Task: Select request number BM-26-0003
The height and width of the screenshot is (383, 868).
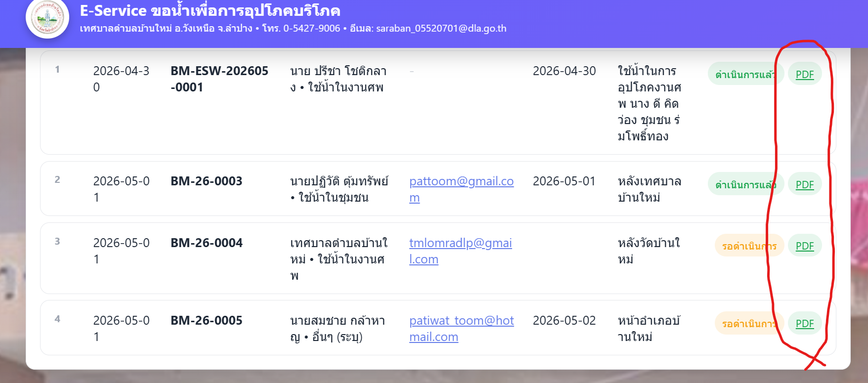Action: pyautogui.click(x=207, y=181)
